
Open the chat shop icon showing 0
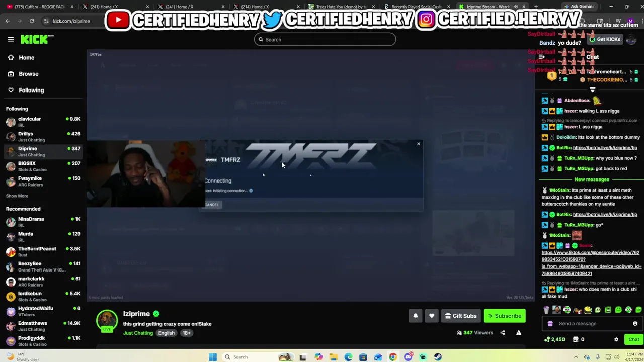pos(579,340)
